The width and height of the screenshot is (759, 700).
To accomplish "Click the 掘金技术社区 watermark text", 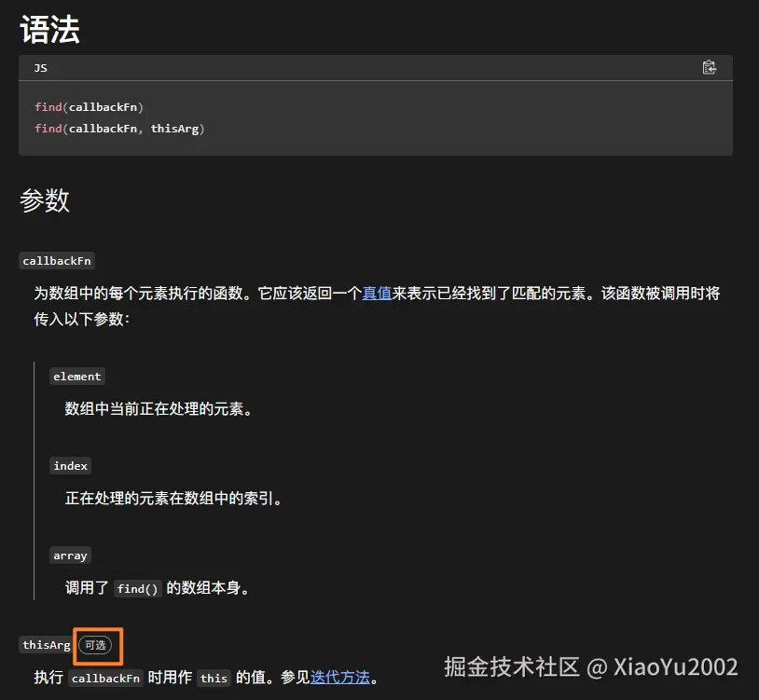I will pyautogui.click(x=509, y=667).
